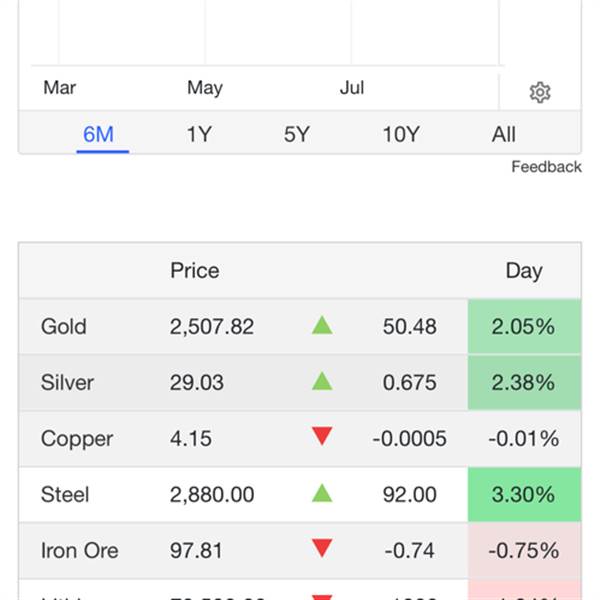Click Iron Ore's red down arrow icon
Viewport: 600px width, 600px height.
pyautogui.click(x=322, y=549)
